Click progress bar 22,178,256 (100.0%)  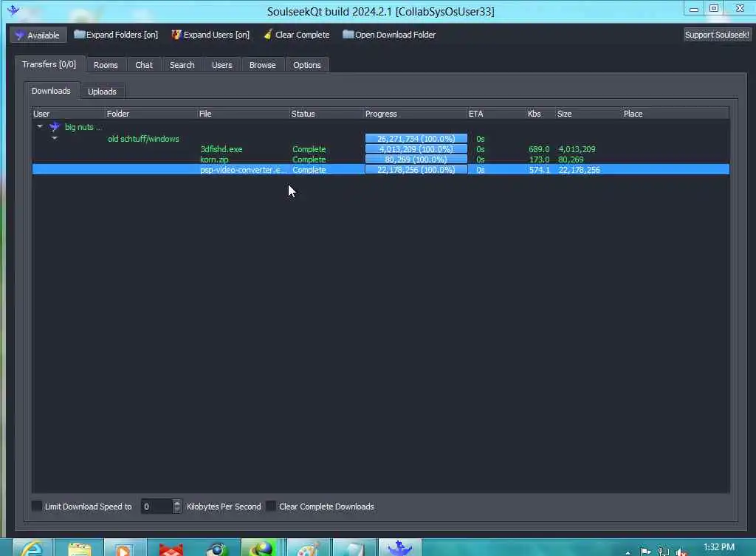pyautogui.click(x=416, y=170)
